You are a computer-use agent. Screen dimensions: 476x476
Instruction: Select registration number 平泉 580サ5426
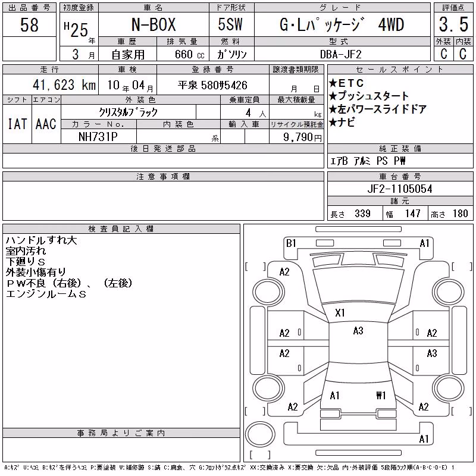click(212, 85)
